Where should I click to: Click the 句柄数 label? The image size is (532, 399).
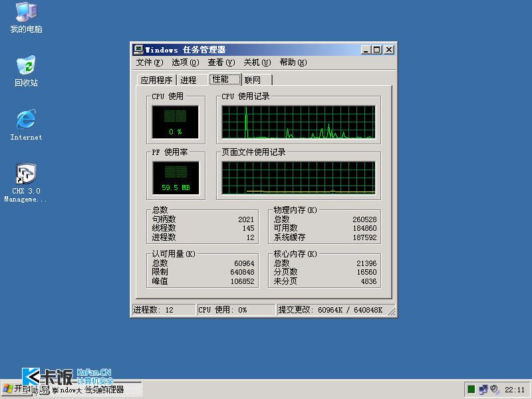[x=164, y=219]
